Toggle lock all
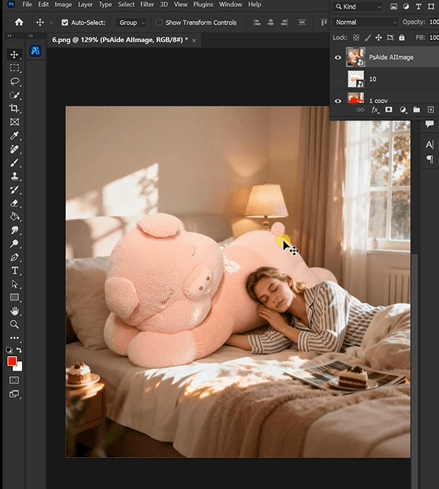The image size is (439, 489). pyautogui.click(x=402, y=38)
